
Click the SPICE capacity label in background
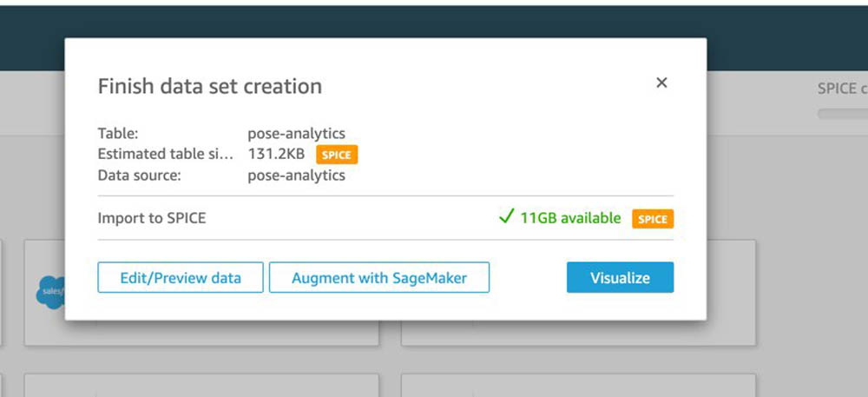(x=843, y=89)
